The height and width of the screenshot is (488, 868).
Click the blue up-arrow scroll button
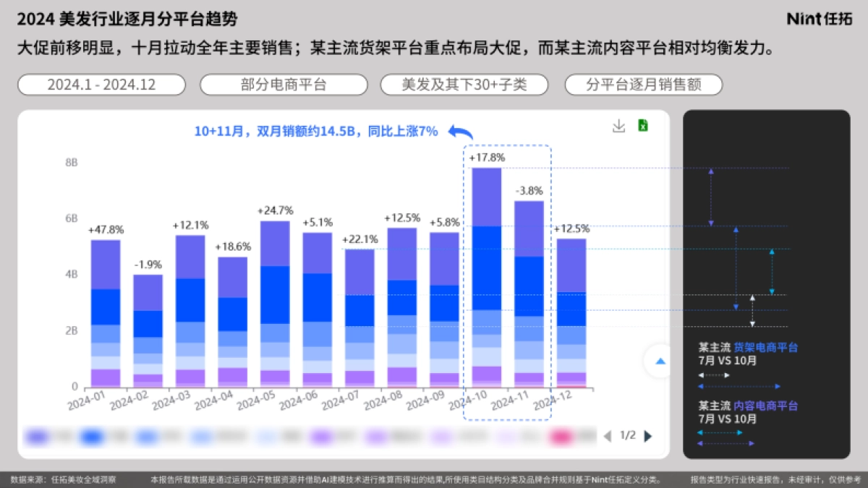click(659, 361)
